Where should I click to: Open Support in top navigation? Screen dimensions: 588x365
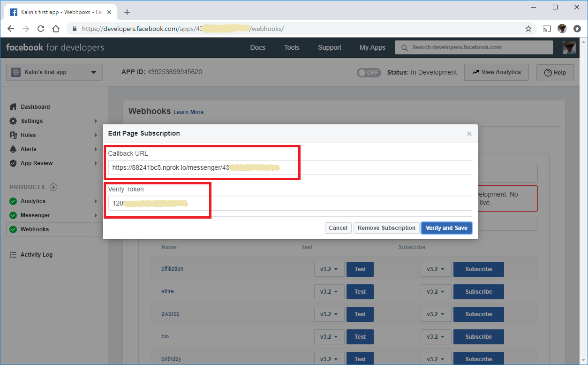tap(330, 47)
